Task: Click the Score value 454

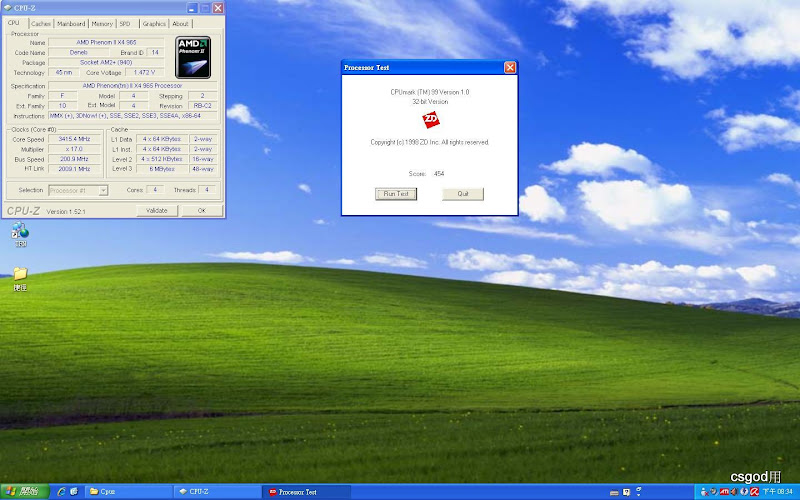Action: (439, 173)
